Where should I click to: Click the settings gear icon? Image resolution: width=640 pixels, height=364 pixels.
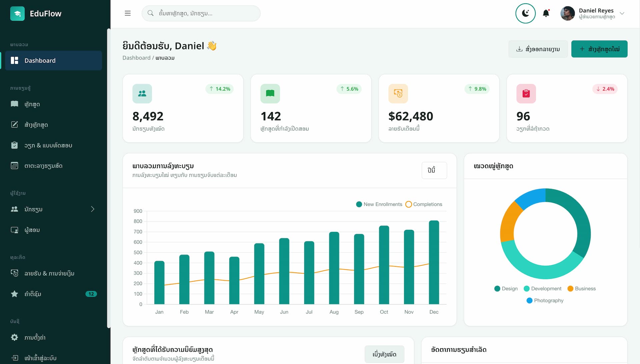14,337
